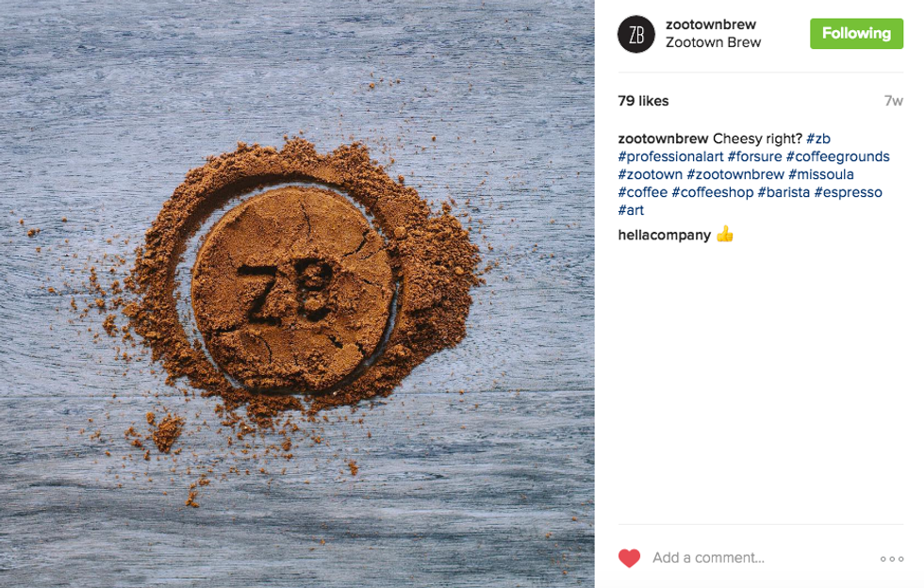
Task: Open the #missoula hashtag
Action: click(x=821, y=174)
